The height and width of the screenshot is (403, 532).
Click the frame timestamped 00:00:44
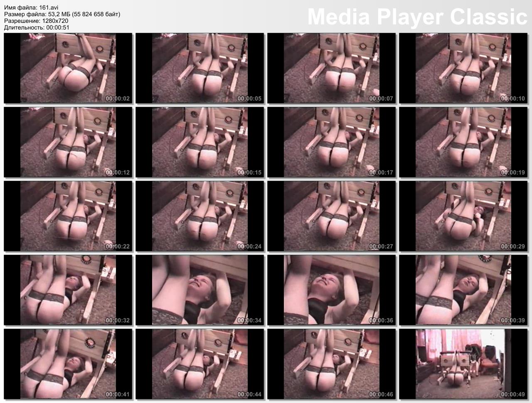pos(200,364)
